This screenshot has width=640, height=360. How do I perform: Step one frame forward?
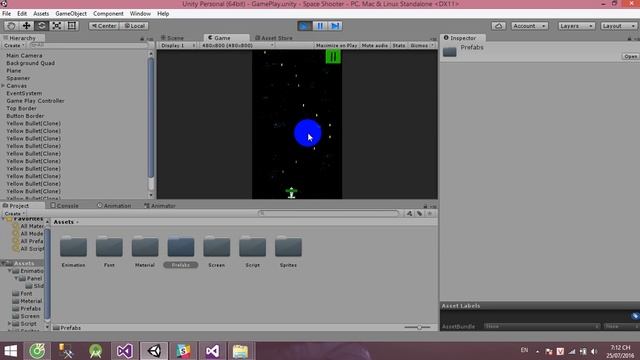335,26
